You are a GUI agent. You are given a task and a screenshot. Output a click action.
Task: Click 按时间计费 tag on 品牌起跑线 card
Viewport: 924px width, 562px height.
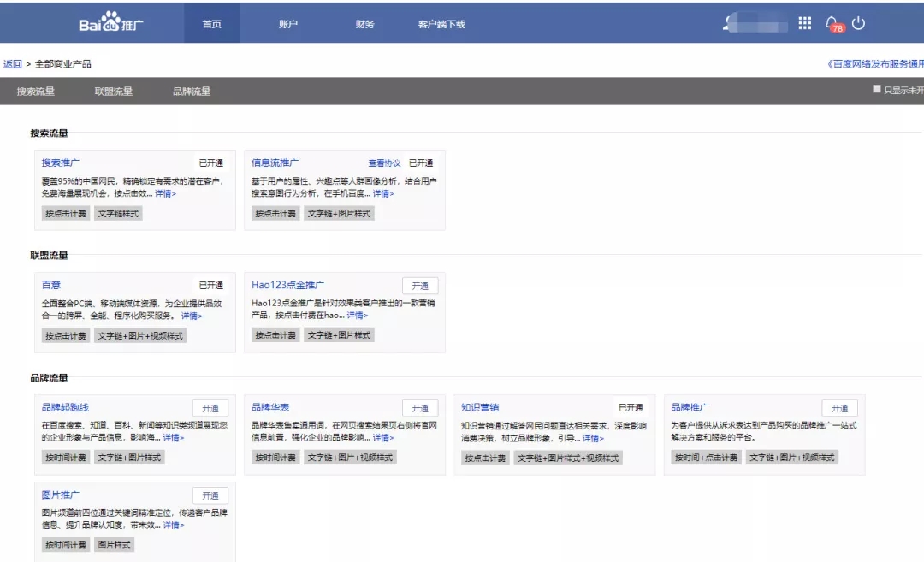(66, 457)
